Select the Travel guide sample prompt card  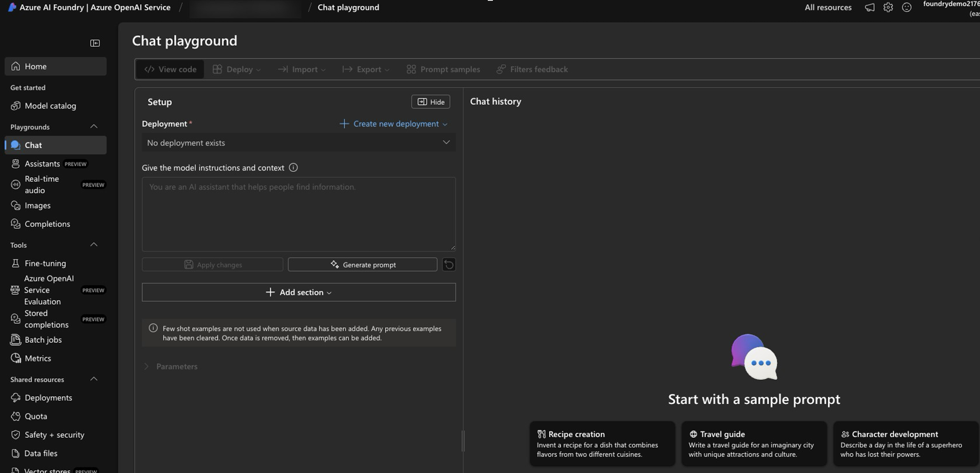coord(754,444)
